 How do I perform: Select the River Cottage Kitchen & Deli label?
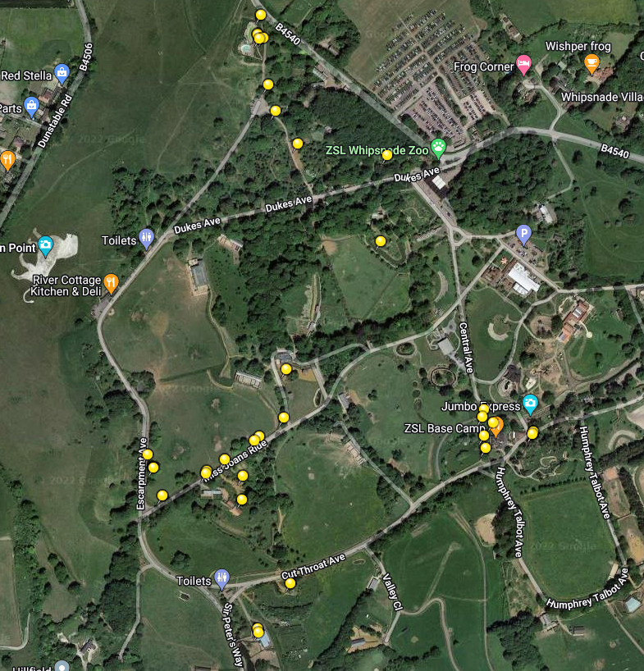point(66,285)
